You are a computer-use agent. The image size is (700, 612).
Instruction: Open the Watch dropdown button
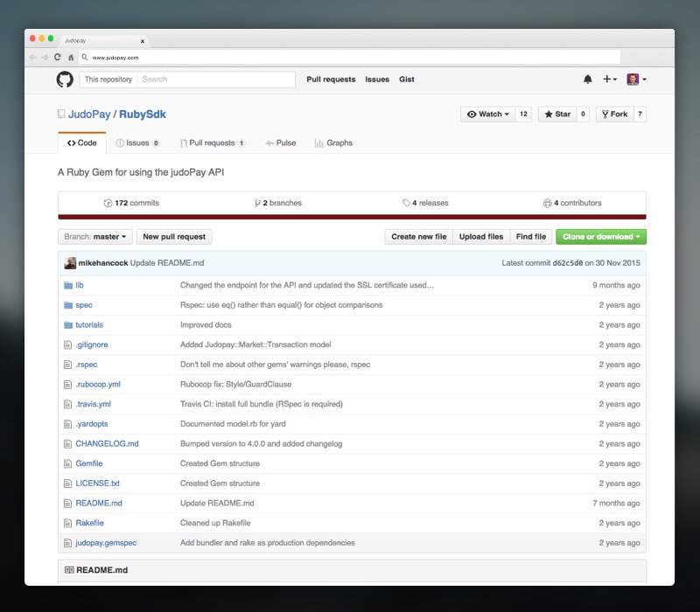(x=488, y=115)
